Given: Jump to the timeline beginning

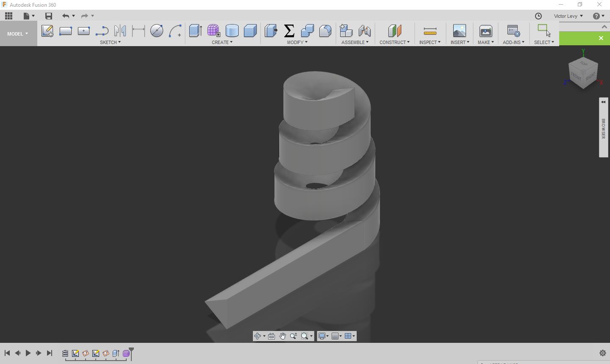Looking at the screenshot, I should [7, 353].
